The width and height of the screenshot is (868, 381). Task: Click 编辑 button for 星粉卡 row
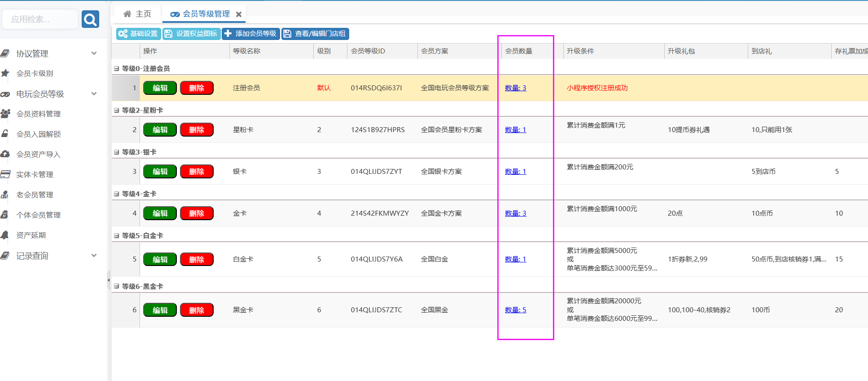pyautogui.click(x=160, y=130)
